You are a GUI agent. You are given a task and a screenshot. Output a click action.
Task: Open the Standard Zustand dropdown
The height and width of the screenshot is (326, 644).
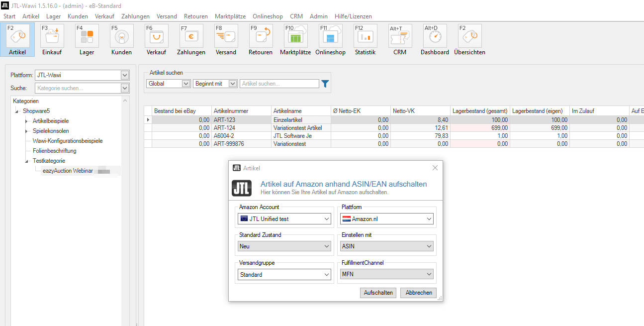[285, 246]
